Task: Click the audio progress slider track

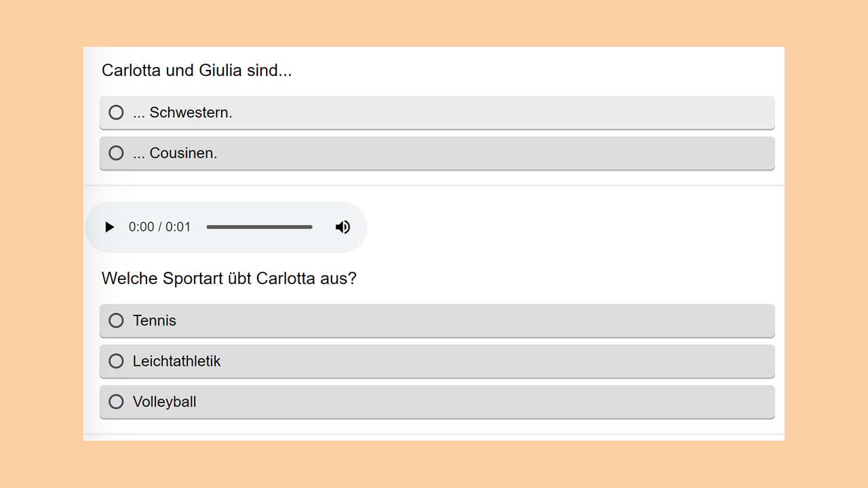Action: (x=259, y=227)
